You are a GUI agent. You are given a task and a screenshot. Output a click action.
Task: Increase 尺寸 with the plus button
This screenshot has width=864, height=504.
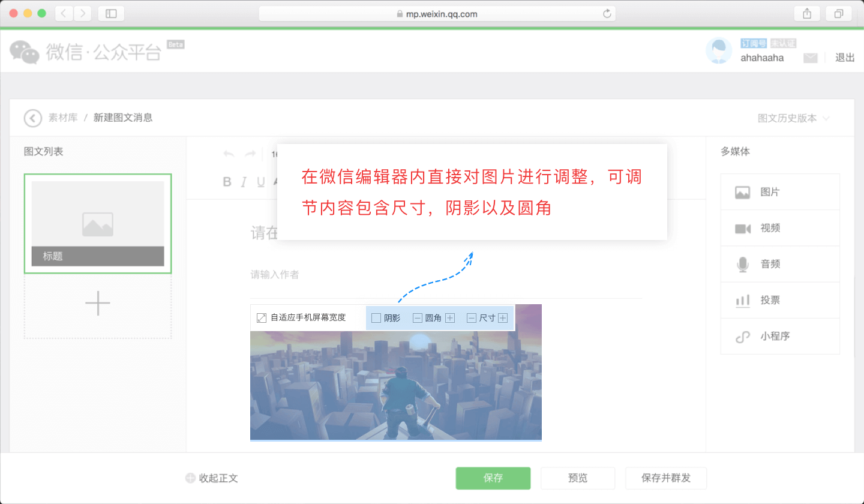(x=503, y=318)
